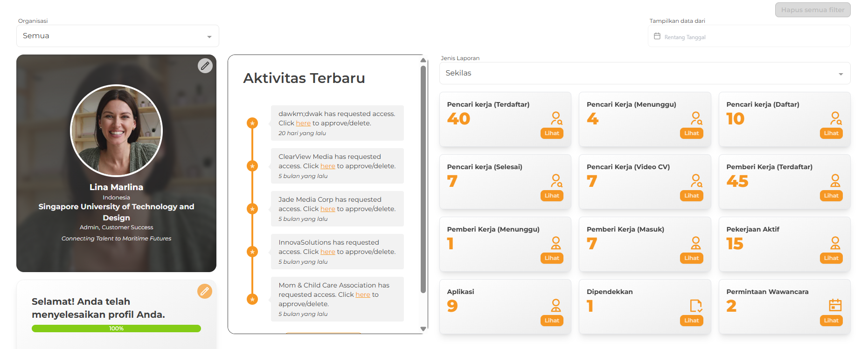The height and width of the screenshot is (349, 868).
Task: Click the person icon in Pekerjaan Aktif card
Action: 835,243
